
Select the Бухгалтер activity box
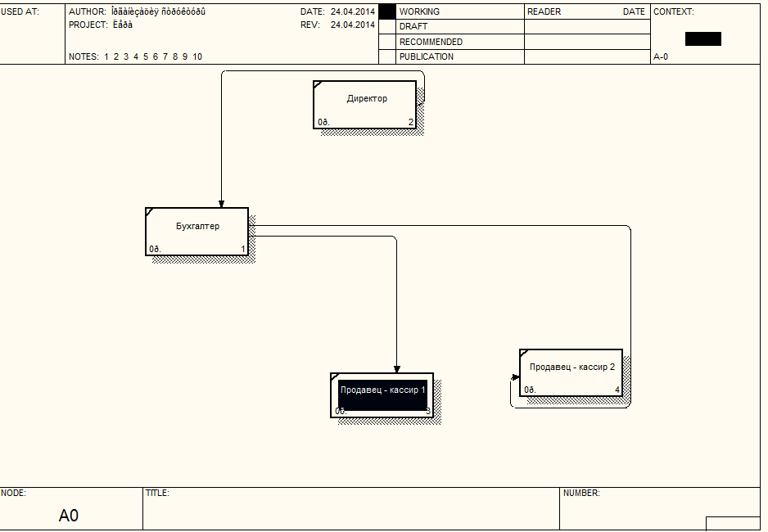tap(197, 232)
